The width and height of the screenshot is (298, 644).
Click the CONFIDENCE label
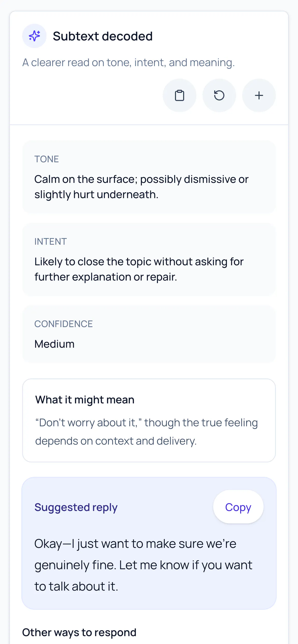pos(63,324)
